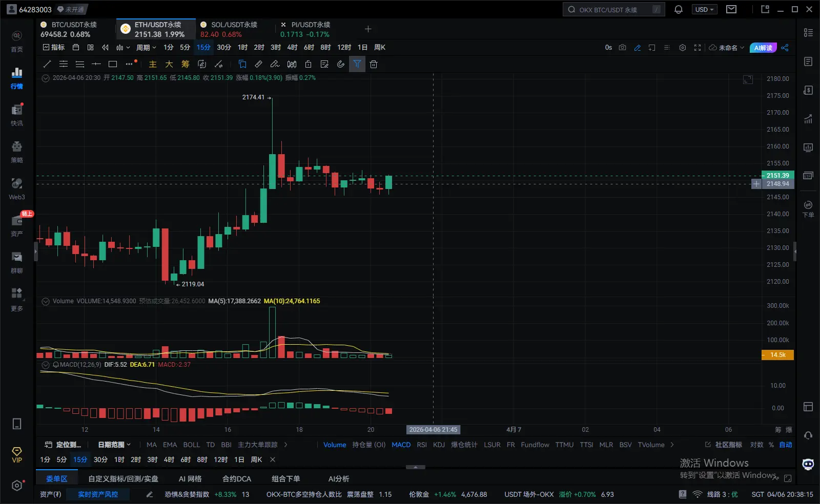Toggle the Volume indicator

point(335,445)
